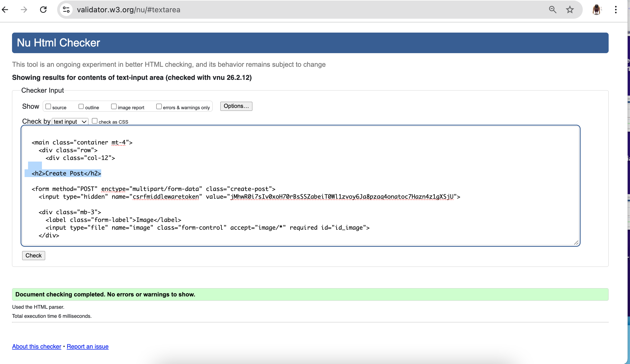This screenshot has height=364, width=630.
Task: Toggle the image report option
Action: [114, 106]
